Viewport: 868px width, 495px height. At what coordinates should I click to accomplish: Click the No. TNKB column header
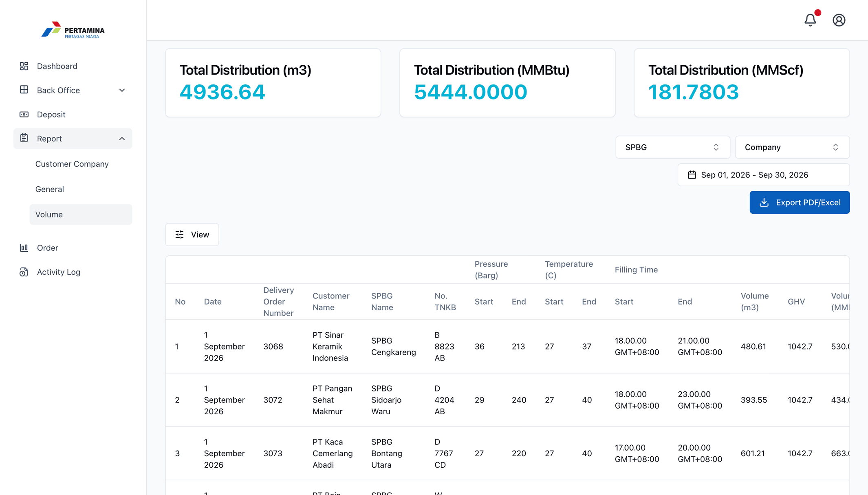tap(445, 302)
